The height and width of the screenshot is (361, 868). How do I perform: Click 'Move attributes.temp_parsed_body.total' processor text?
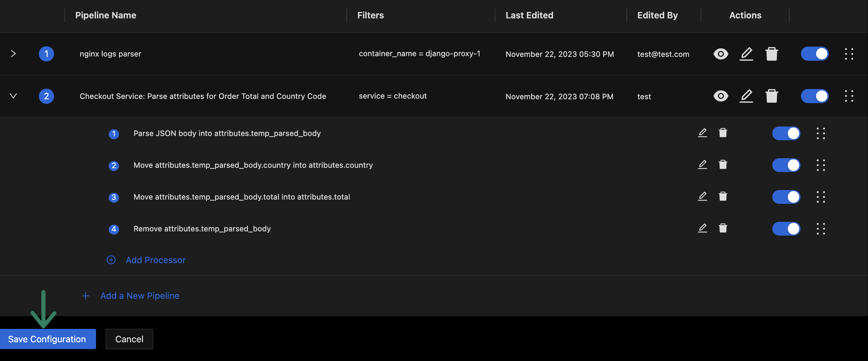[242, 197]
